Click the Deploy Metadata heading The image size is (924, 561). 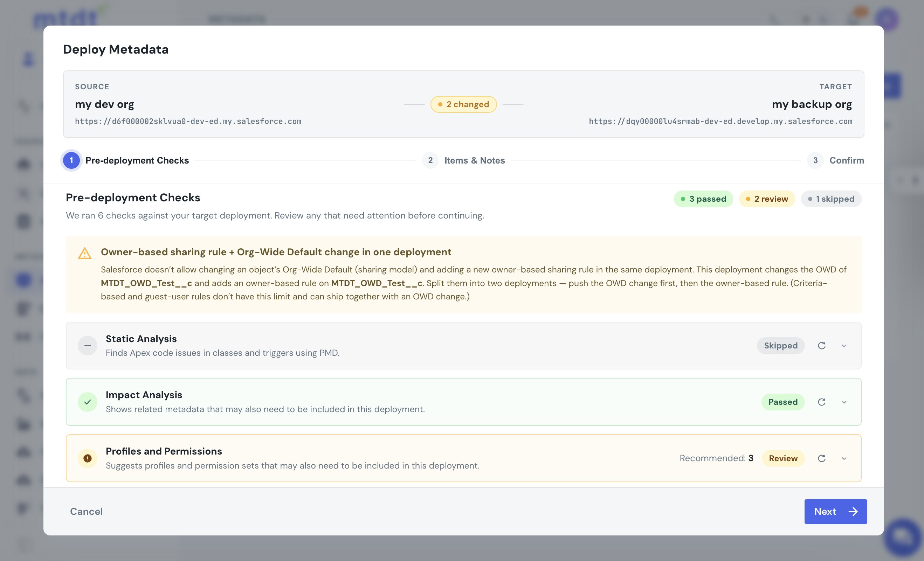coord(116,49)
